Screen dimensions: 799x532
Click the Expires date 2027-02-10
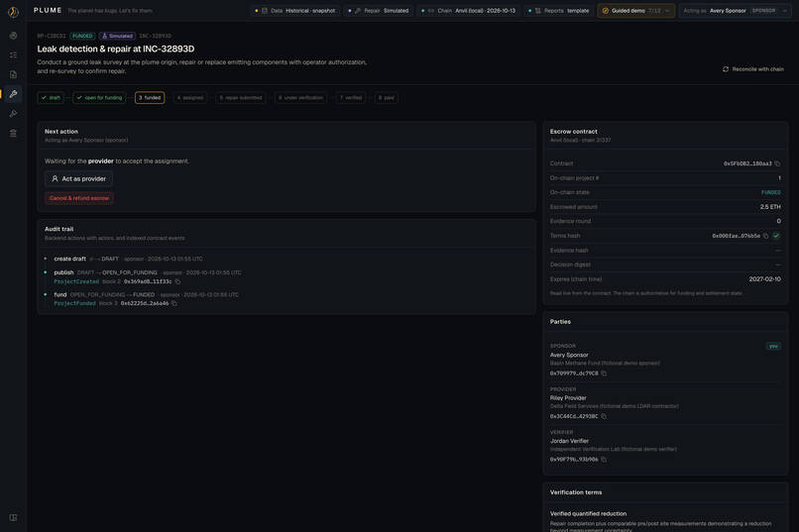tap(765, 279)
